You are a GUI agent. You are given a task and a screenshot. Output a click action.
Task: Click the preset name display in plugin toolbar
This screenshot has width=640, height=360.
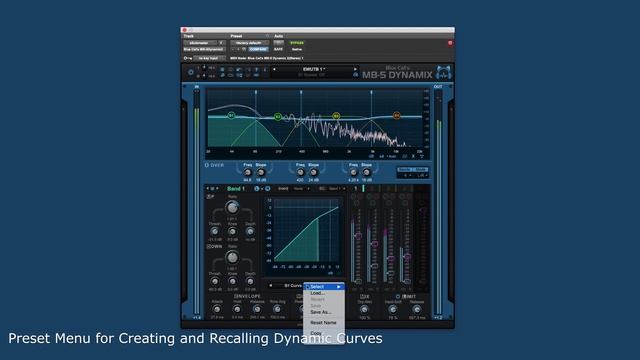point(314,69)
